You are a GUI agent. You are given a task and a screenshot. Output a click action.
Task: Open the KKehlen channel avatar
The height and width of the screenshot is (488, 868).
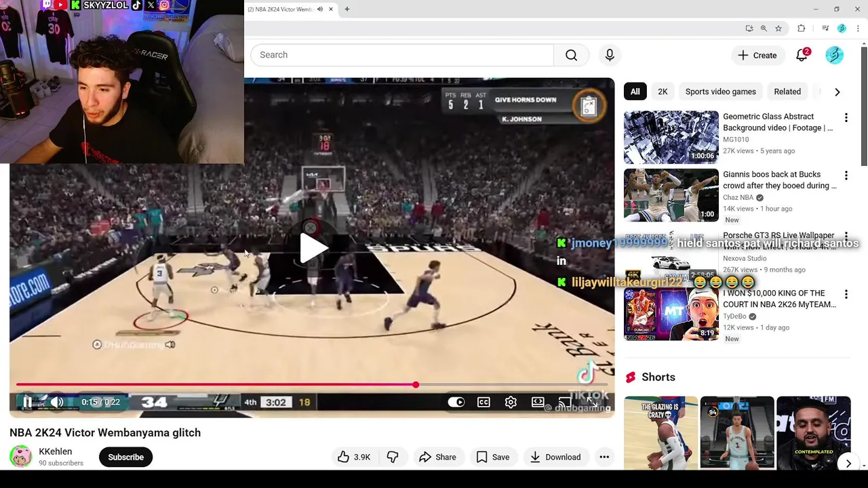(20, 457)
